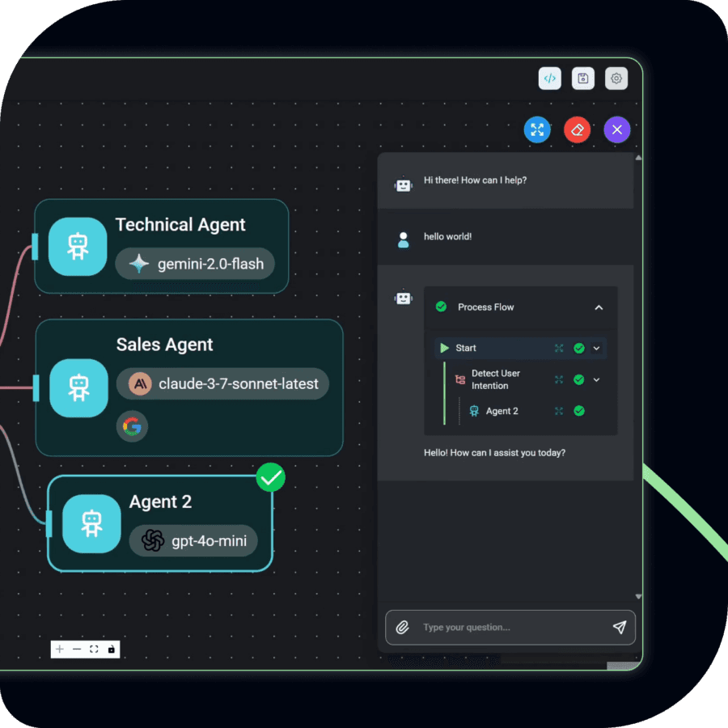Click the expand icon on Start row
Image resolution: width=728 pixels, height=728 pixels.
pyautogui.click(x=559, y=348)
